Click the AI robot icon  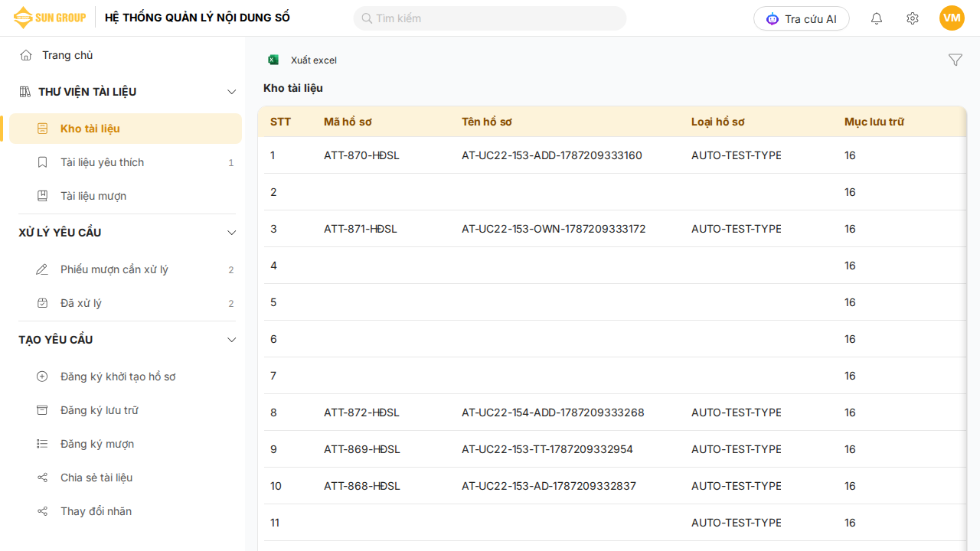772,19
